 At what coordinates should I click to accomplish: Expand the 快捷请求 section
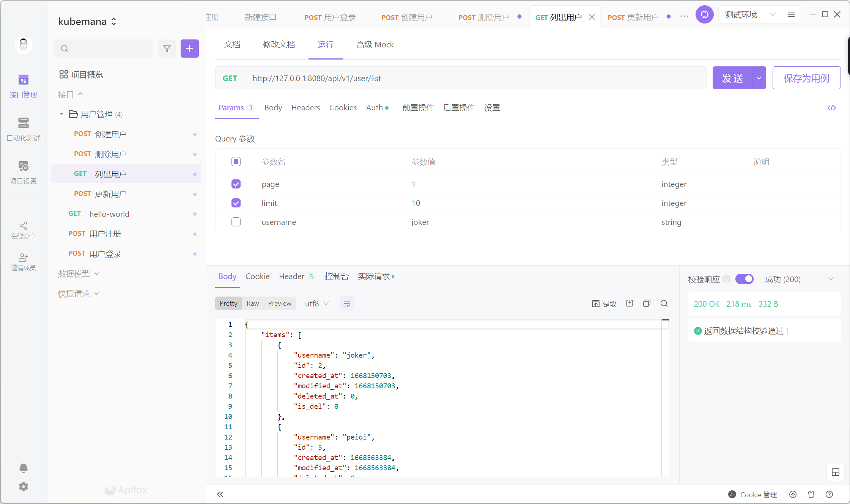[78, 294]
